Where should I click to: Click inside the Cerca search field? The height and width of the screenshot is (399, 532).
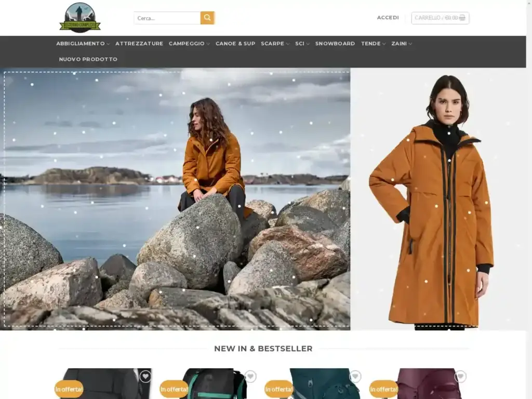[167, 18]
